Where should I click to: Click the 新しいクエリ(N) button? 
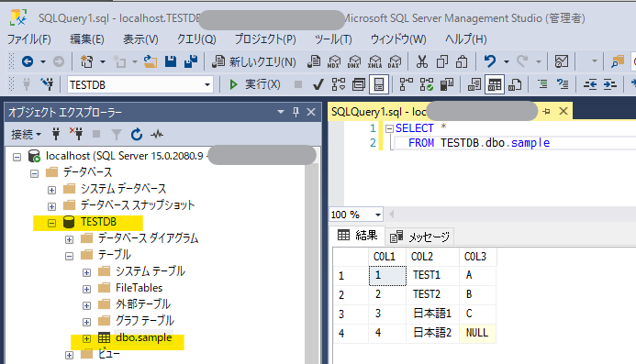point(255,61)
